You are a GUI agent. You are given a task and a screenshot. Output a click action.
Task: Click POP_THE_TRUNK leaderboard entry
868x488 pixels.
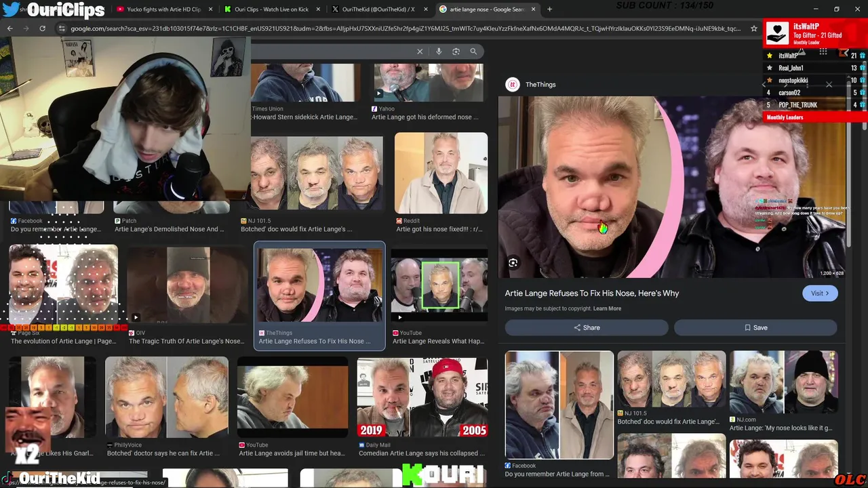tap(797, 105)
